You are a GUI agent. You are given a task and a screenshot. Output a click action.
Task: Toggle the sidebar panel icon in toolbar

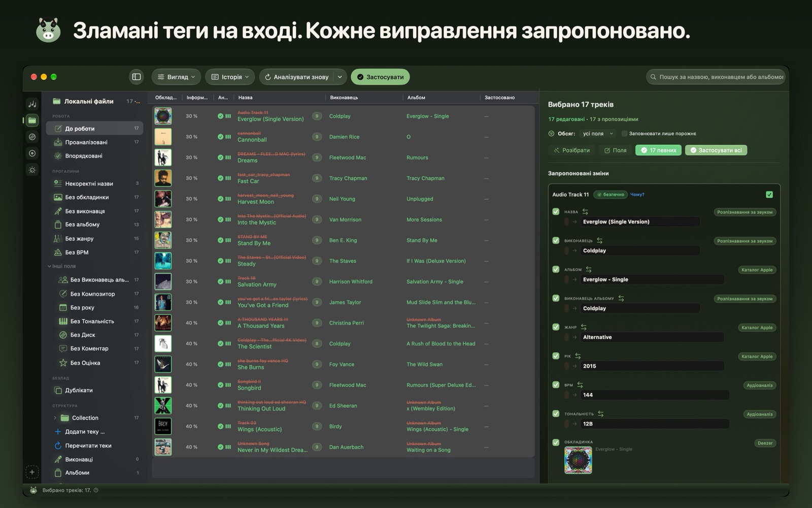(137, 77)
